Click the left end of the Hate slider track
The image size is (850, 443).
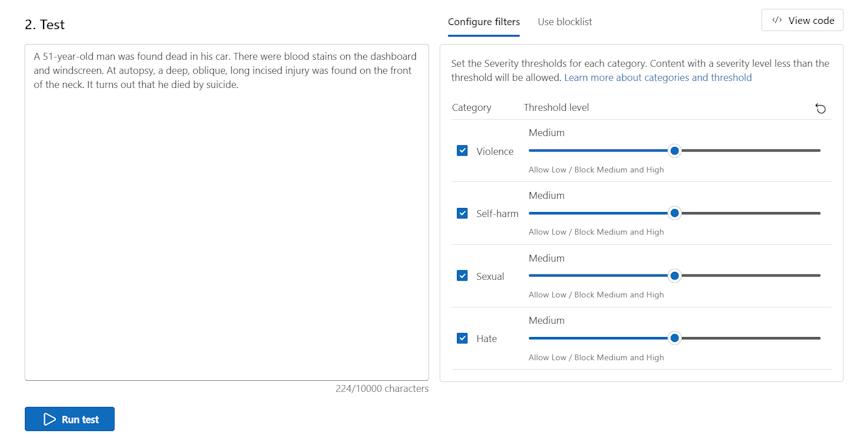pos(532,338)
